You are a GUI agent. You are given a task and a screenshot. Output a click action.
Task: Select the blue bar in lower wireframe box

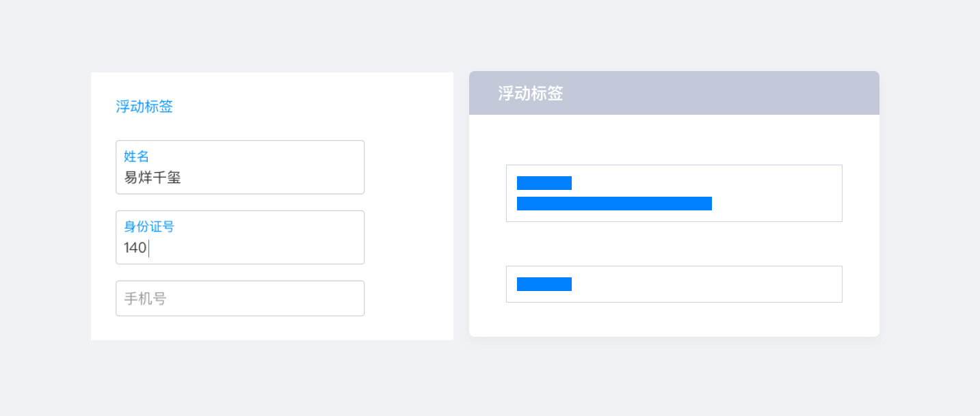tap(544, 284)
